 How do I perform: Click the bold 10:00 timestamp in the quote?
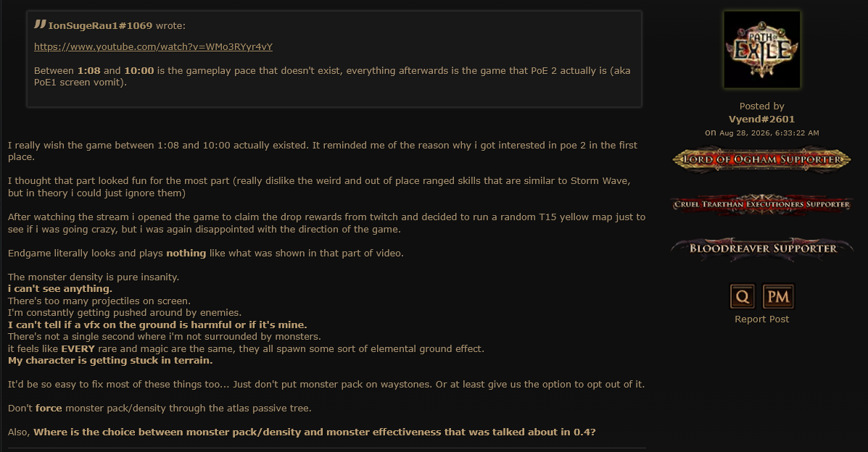tap(139, 71)
